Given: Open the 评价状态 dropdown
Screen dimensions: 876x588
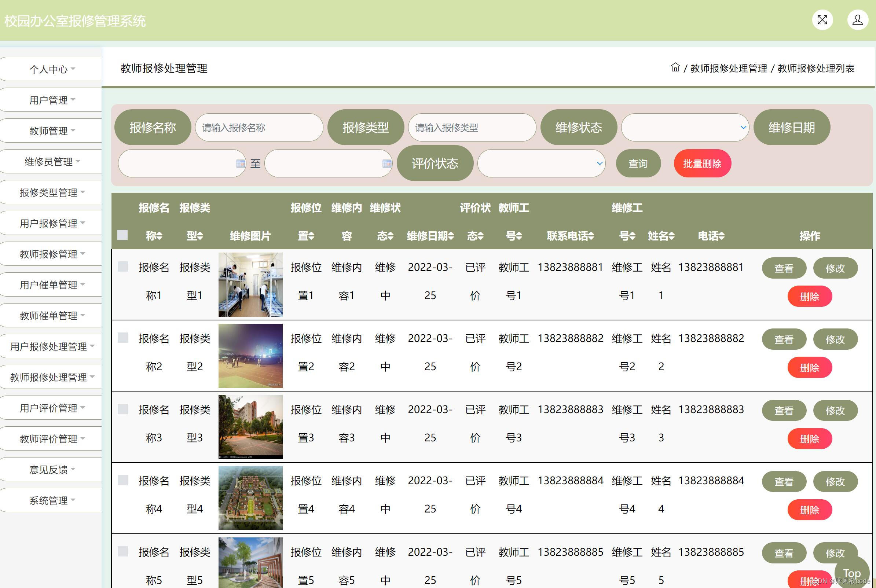Looking at the screenshot, I should pos(541,163).
